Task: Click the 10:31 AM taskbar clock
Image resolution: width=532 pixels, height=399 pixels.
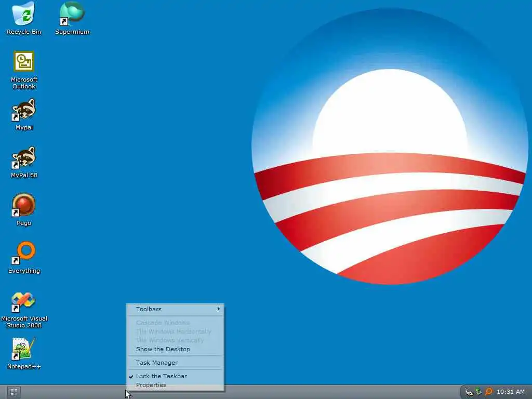Action: 510,392
